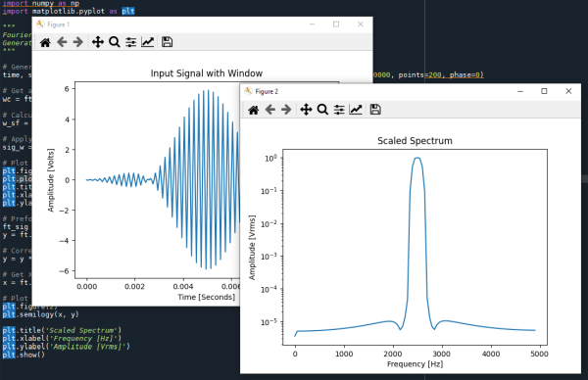Click 'Amplitude [Vrms]' axis label in Figure 2
The height and width of the screenshot is (380, 588).
[x=252, y=248]
